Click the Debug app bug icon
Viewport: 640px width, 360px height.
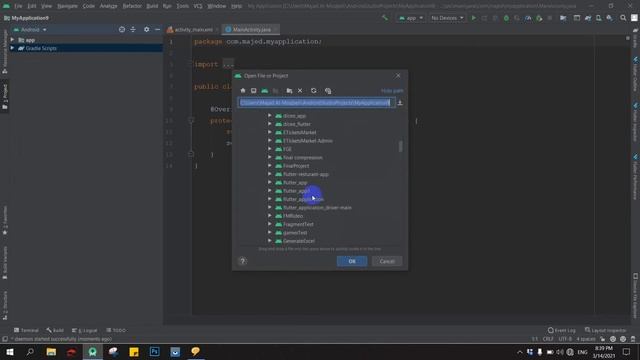point(506,18)
